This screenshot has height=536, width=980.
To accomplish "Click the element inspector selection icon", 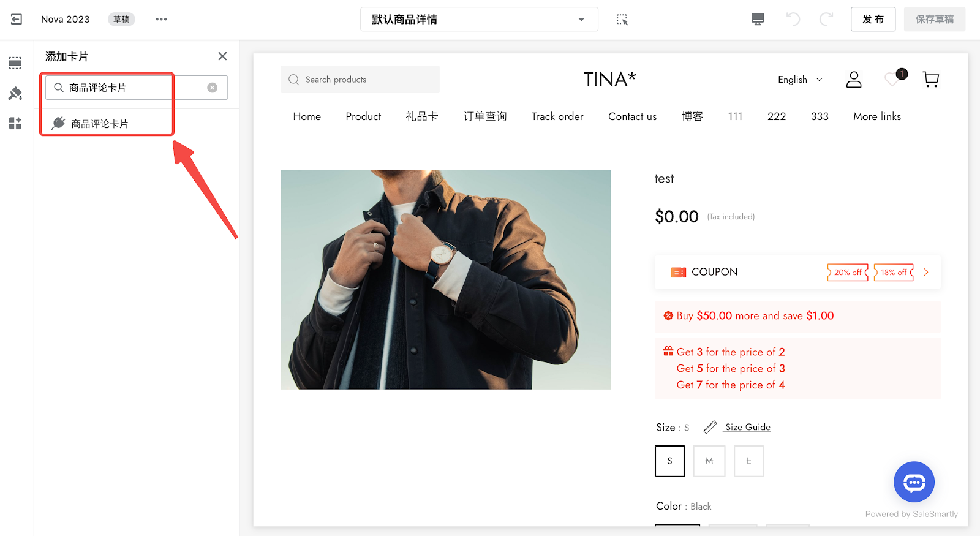I will coord(622,20).
